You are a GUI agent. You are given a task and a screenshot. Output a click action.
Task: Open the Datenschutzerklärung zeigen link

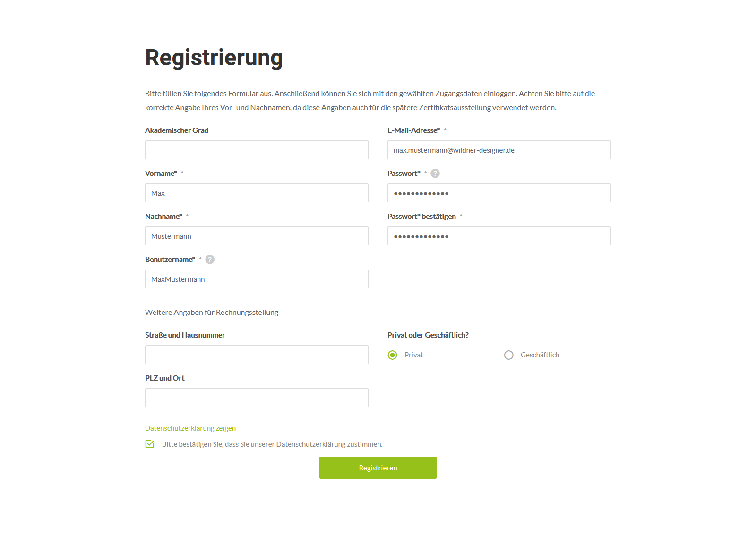(x=190, y=428)
